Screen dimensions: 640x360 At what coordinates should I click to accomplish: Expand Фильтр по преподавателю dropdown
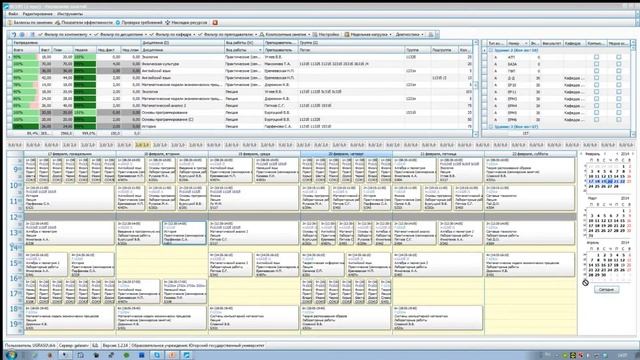click(256, 35)
